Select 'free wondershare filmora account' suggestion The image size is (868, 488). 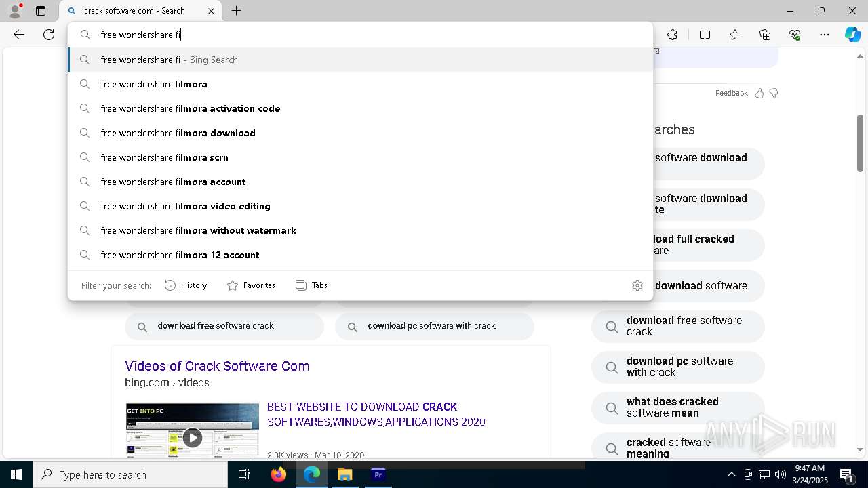tap(360, 182)
